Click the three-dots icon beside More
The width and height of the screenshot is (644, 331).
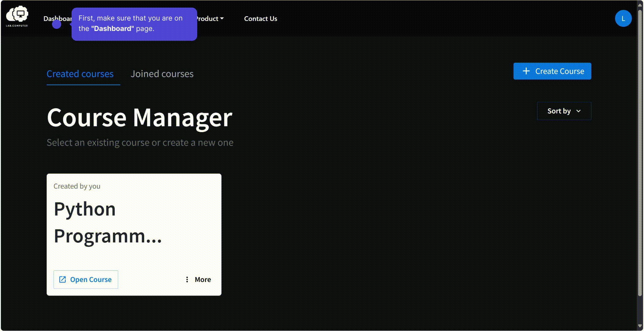pos(187,280)
